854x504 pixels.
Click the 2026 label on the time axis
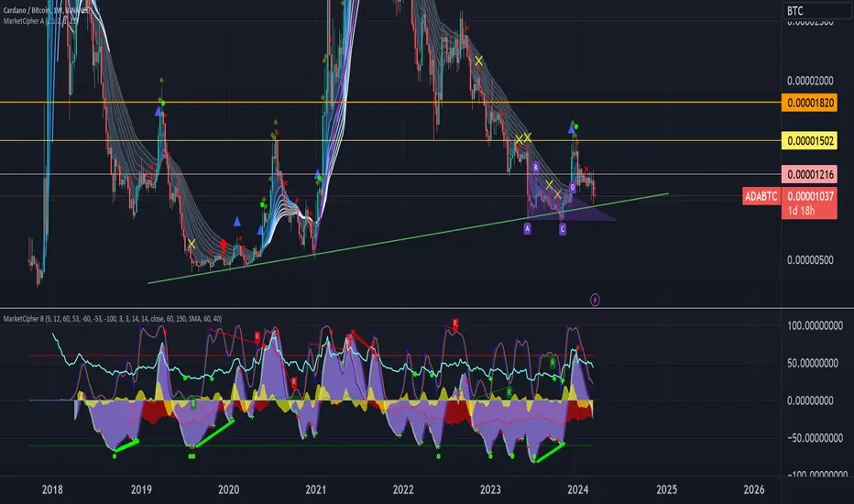coord(754,490)
